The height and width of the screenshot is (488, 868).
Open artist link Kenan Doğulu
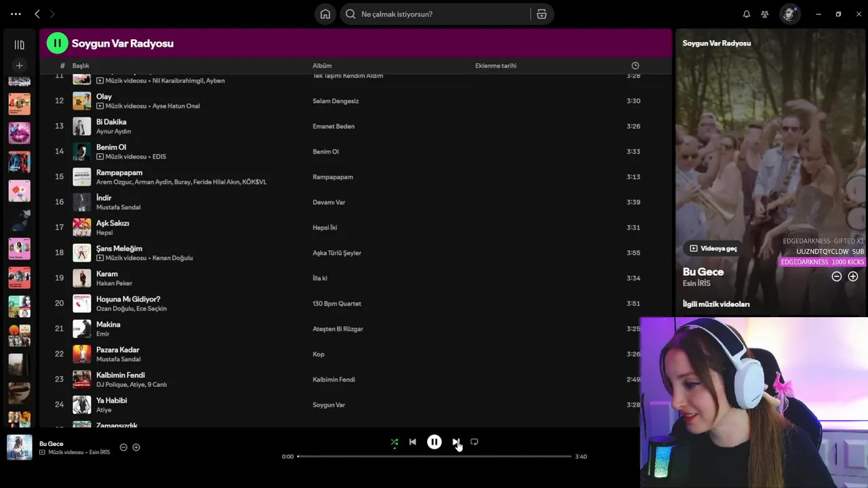(172, 258)
